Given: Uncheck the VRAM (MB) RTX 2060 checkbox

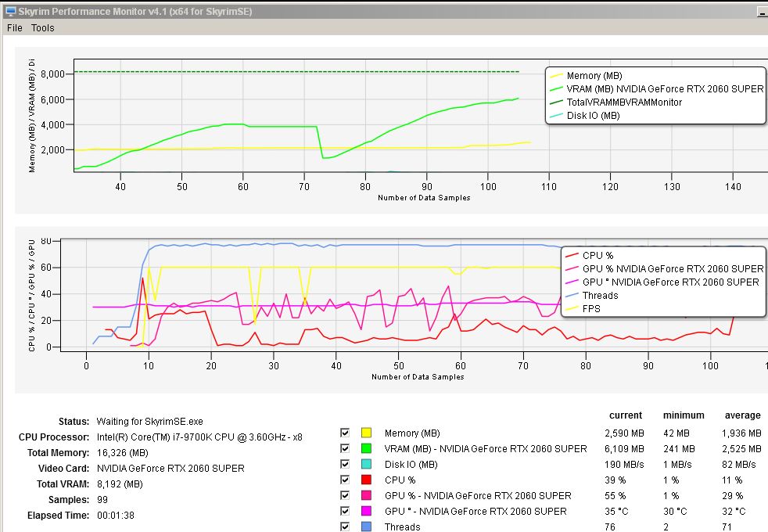Looking at the screenshot, I should (345, 449).
